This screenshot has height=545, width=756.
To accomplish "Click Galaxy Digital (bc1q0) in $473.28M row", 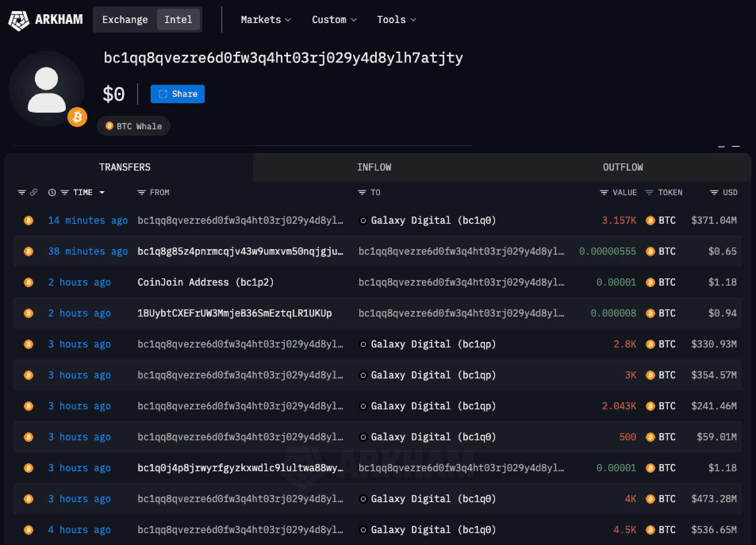I will click(x=434, y=499).
